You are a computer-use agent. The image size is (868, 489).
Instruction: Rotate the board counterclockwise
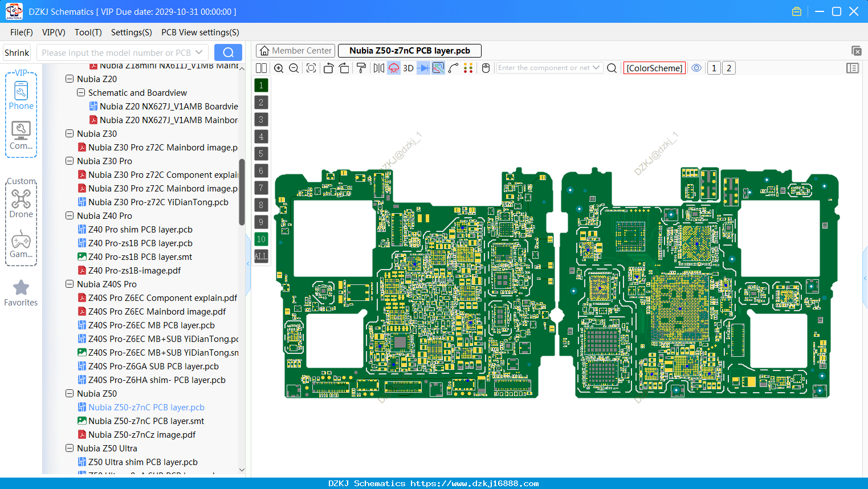point(328,68)
